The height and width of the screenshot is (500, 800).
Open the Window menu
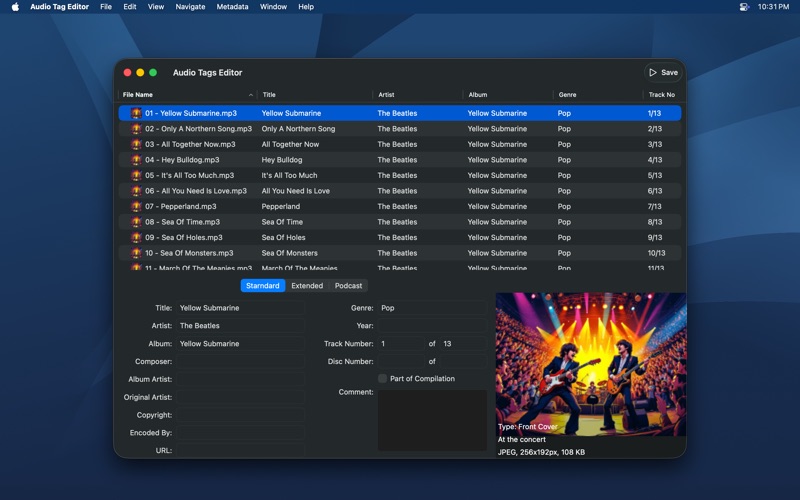coord(273,7)
